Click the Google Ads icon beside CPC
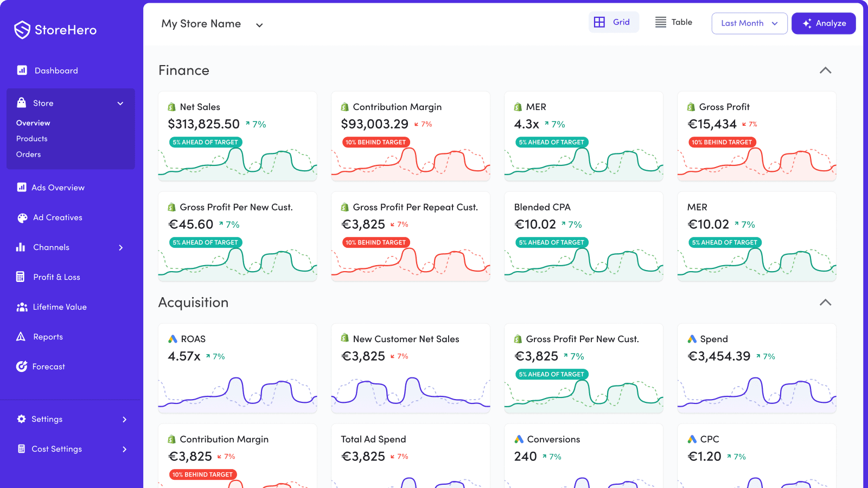Image resolution: width=868 pixels, height=488 pixels. (x=692, y=439)
